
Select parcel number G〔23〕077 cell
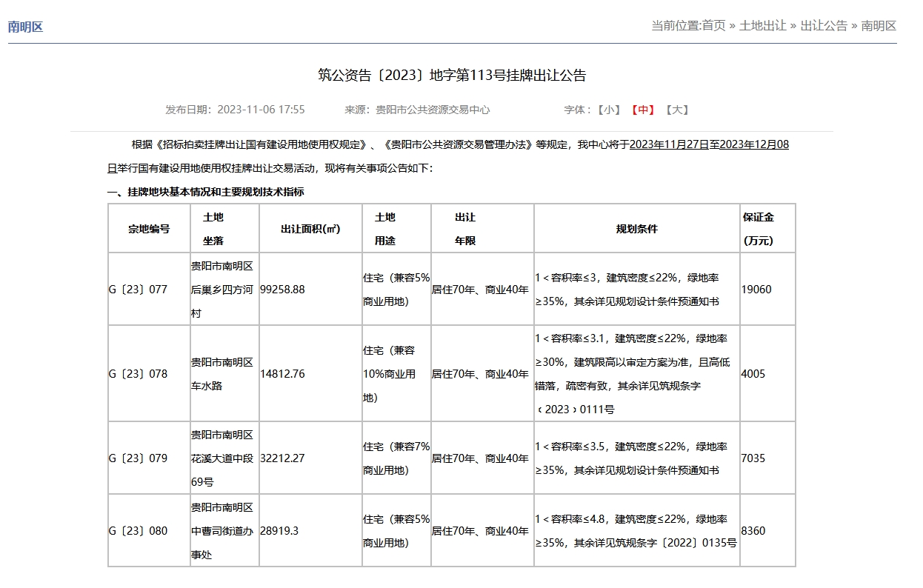139,290
